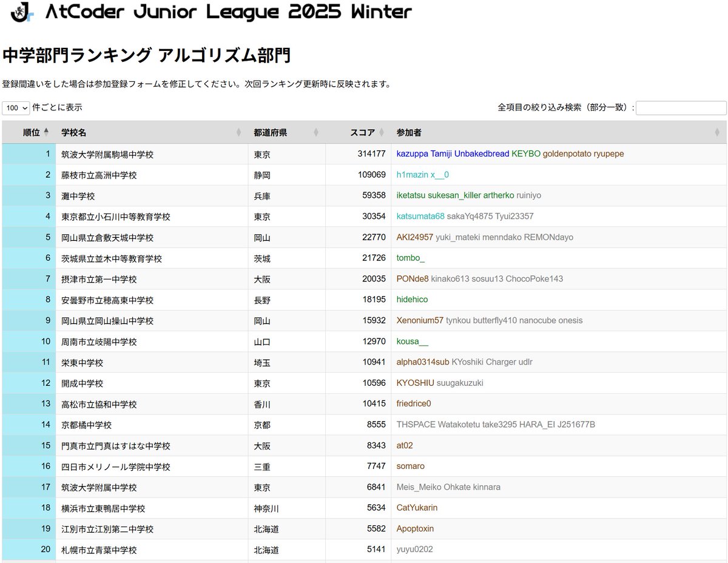The width and height of the screenshot is (728, 563).
Task: Select school name 札幌市立青葉中学校
Action: 99,550
